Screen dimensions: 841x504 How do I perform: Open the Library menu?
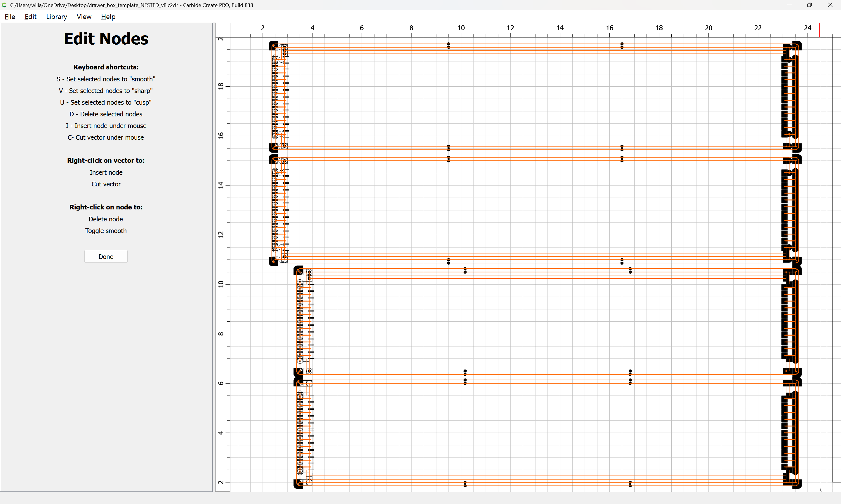tap(56, 17)
